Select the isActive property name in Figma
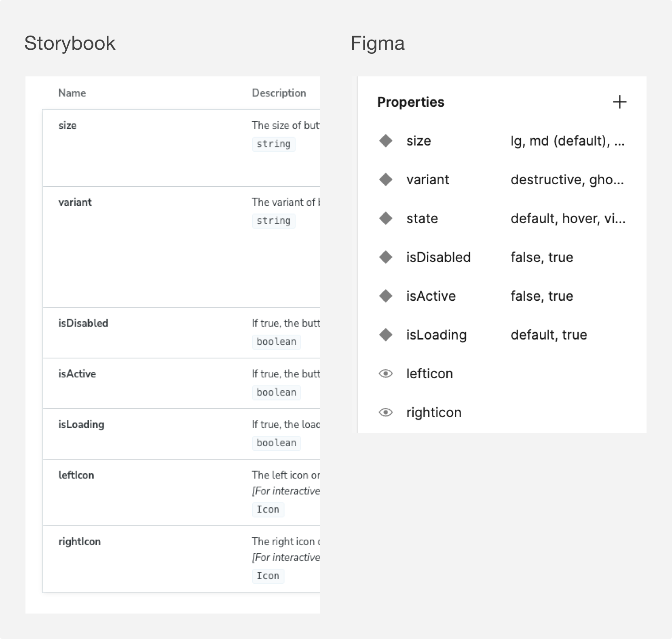 pos(431,296)
